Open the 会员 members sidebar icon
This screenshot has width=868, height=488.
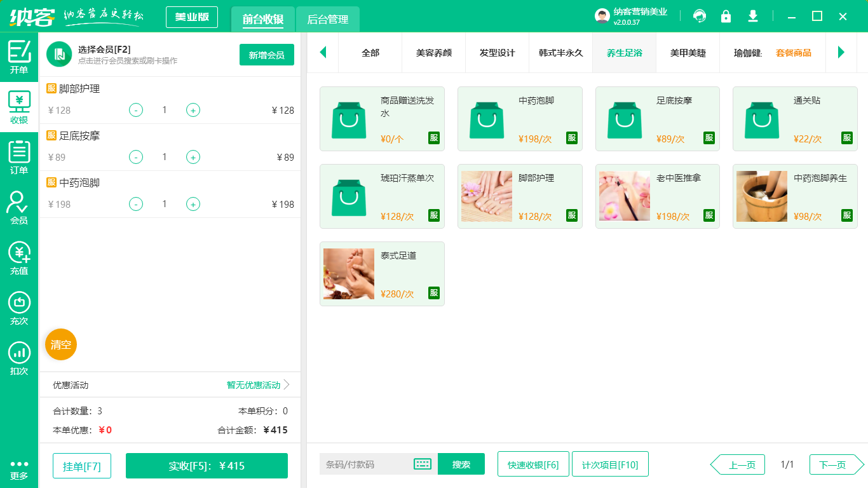pos(19,208)
